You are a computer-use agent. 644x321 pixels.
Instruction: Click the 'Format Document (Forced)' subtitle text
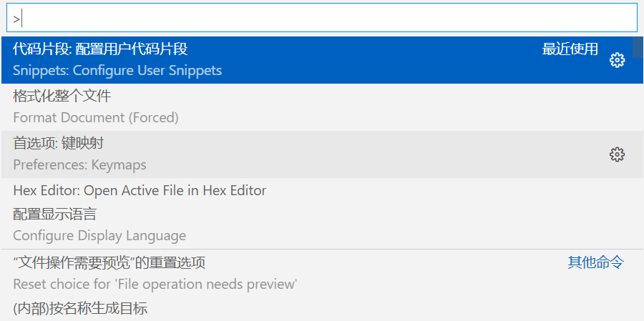pyautogui.click(x=96, y=117)
